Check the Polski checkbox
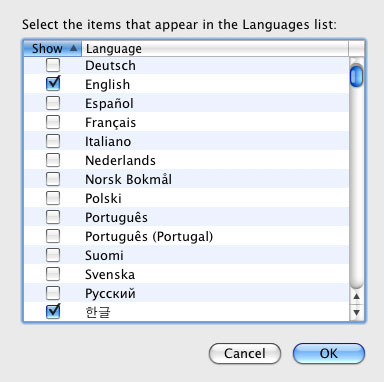The image size is (384, 382). click(53, 198)
